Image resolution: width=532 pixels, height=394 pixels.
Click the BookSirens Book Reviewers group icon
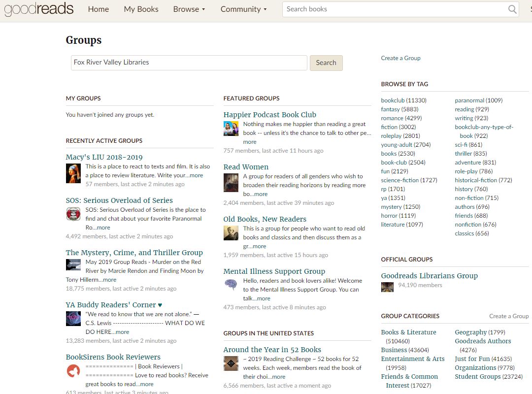[73, 371]
